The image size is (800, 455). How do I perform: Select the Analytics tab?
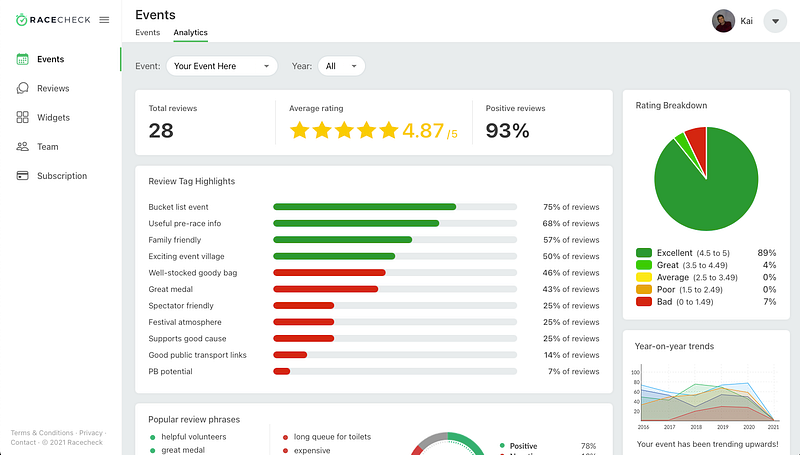(190, 32)
